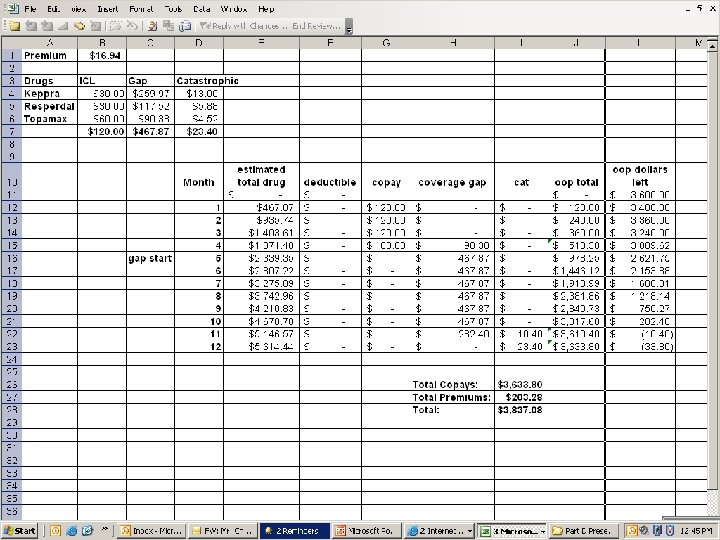This screenshot has height=540, width=720.
Task: Click the Show/Hide Comment toolbar icon
Action: 63,26
